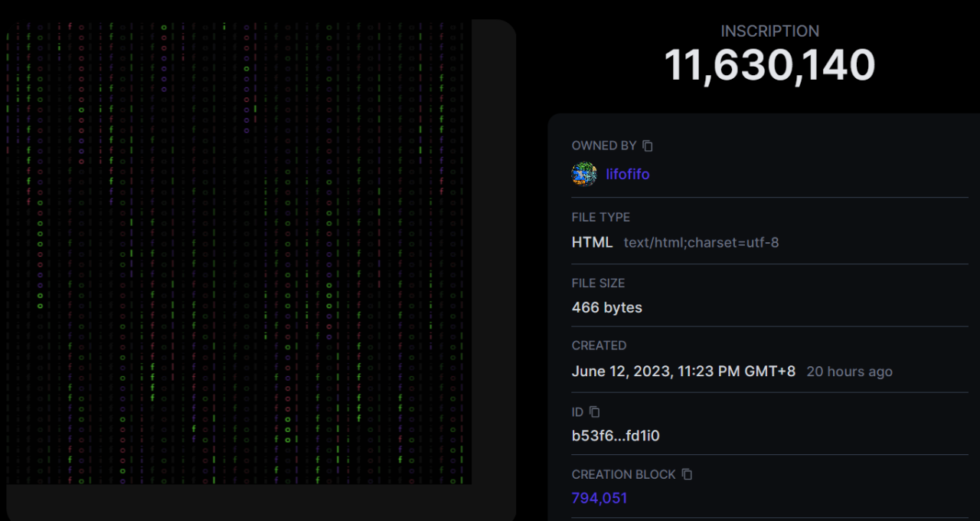Click the FILE TYPE label
The width and height of the screenshot is (980, 521).
click(x=600, y=218)
